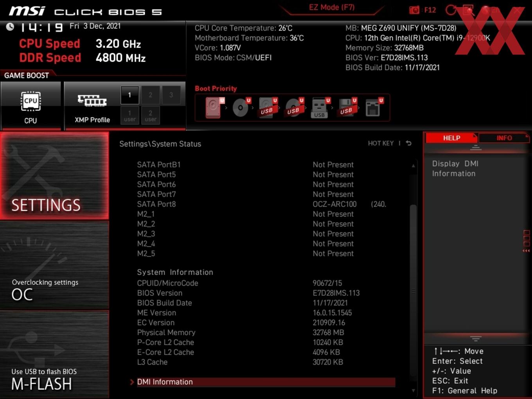Select the hard disk boot priority device

click(x=214, y=107)
